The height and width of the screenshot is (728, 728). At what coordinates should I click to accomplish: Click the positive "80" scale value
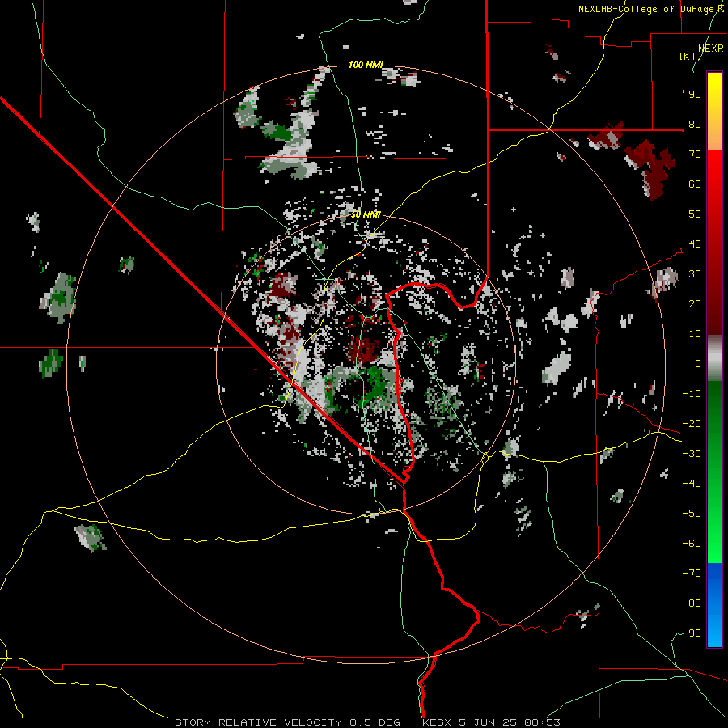695,125
